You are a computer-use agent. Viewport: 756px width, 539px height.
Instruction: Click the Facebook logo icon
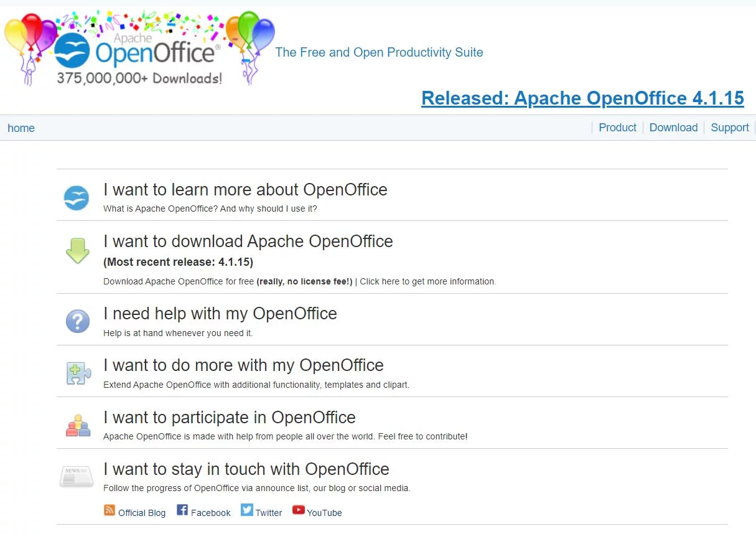point(182,510)
